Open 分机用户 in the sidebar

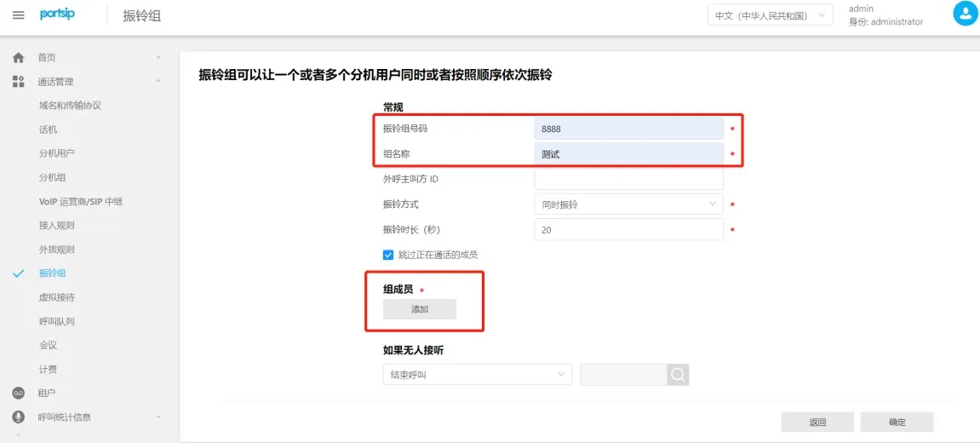coord(57,153)
